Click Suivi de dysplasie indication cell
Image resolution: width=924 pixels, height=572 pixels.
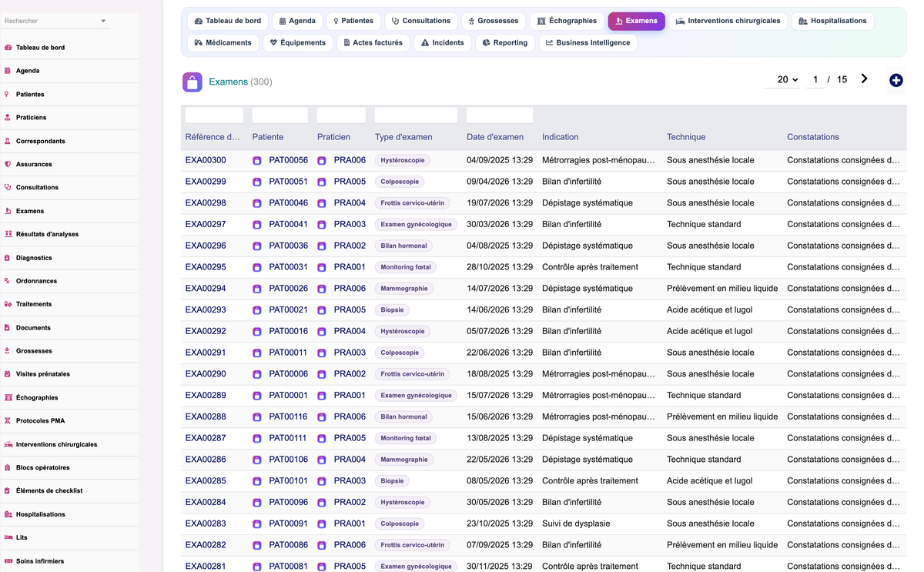tap(576, 523)
